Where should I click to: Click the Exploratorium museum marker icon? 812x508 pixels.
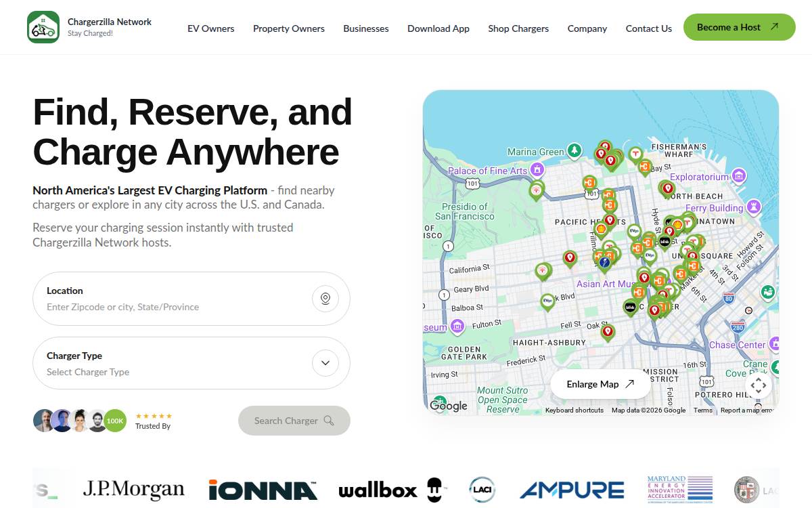click(x=739, y=176)
